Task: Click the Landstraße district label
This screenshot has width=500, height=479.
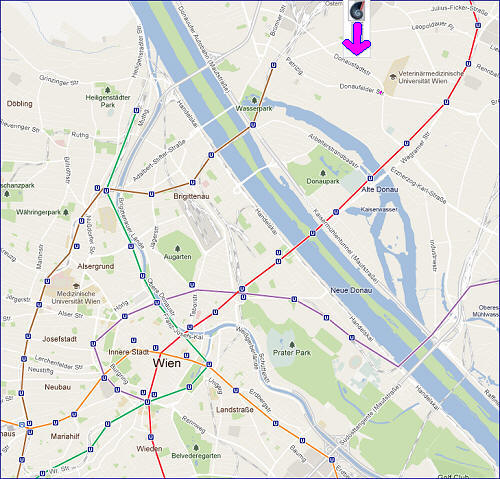Action: 235,410
